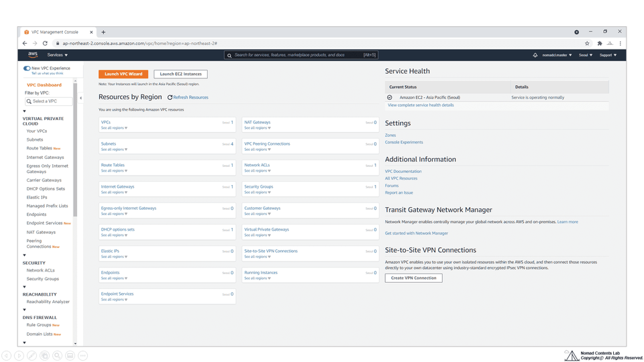Viewport: 644px width, 362px height.
Task: Expand the Support dropdown menu
Action: (608, 55)
